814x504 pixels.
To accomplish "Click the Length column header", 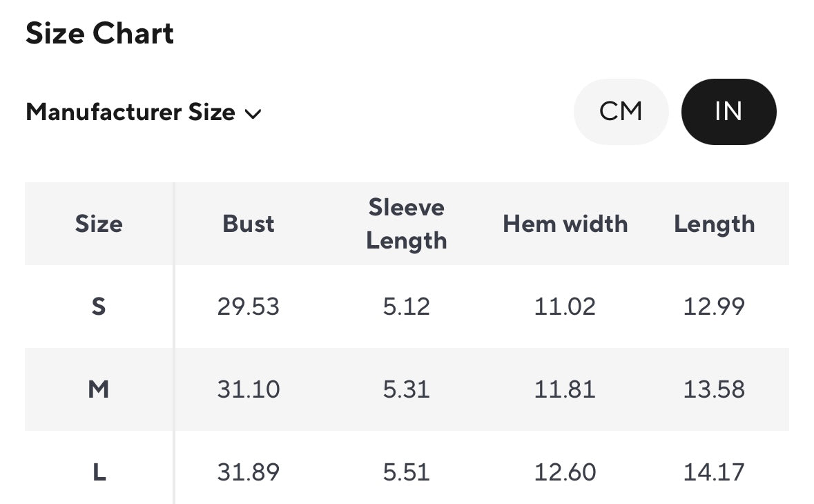I will click(x=715, y=224).
